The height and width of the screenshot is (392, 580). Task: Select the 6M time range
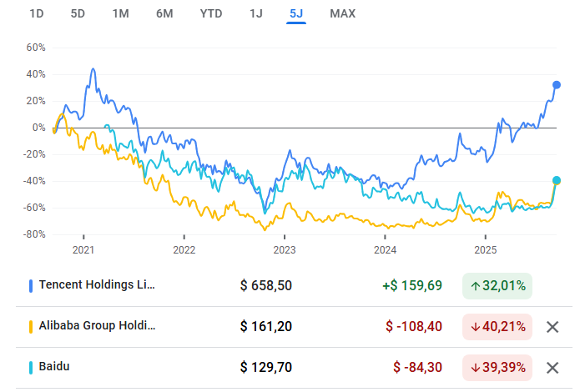(x=164, y=13)
